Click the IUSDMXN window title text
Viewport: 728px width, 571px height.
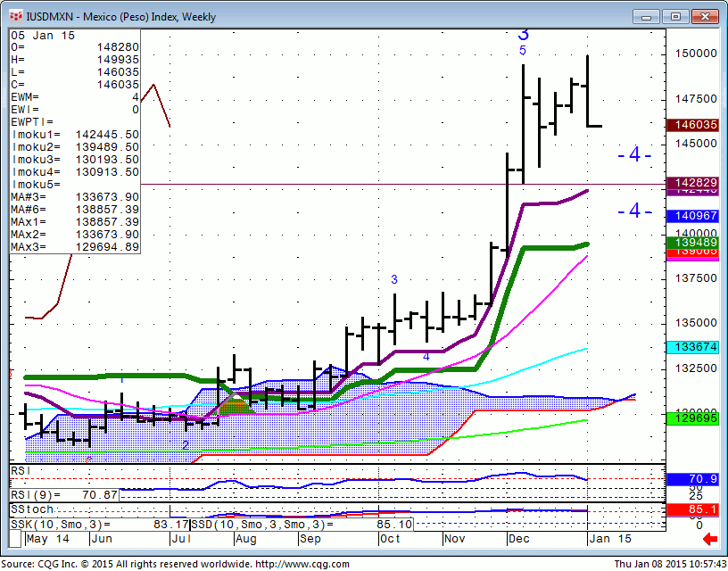pos(121,17)
